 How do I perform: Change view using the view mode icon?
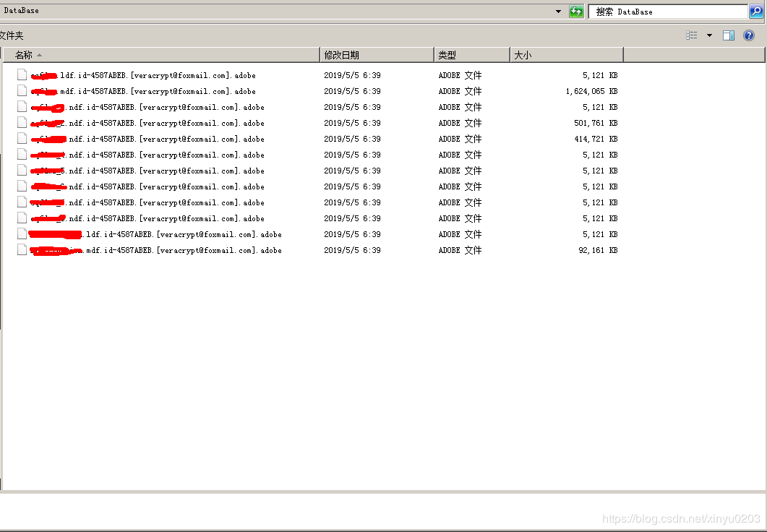pos(692,35)
